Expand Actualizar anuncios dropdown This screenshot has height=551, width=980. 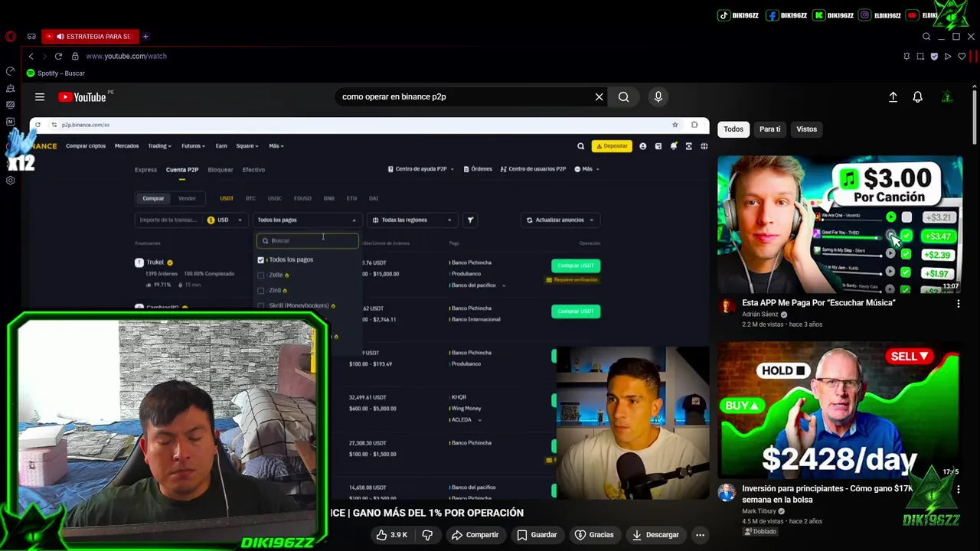560,220
